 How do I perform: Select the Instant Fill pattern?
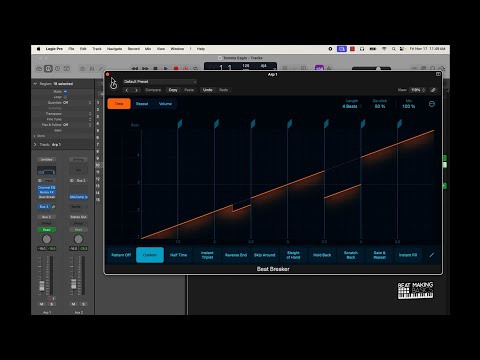[408, 255]
